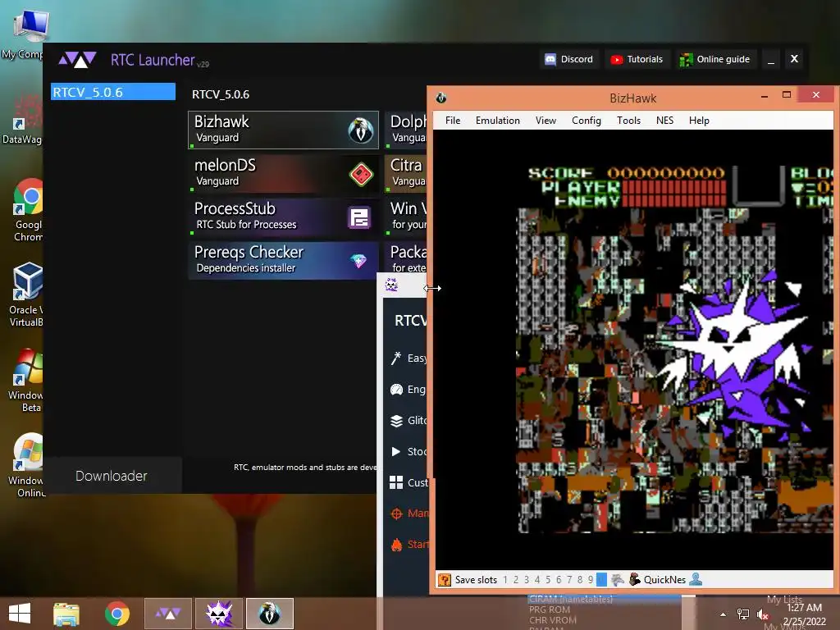Launch ProcessStub RTC Stub for Processes

click(283, 217)
